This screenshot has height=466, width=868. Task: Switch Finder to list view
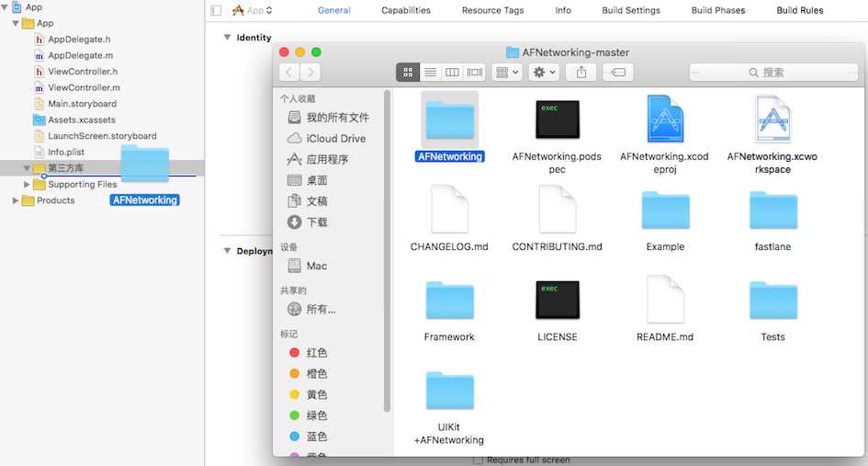[430, 72]
